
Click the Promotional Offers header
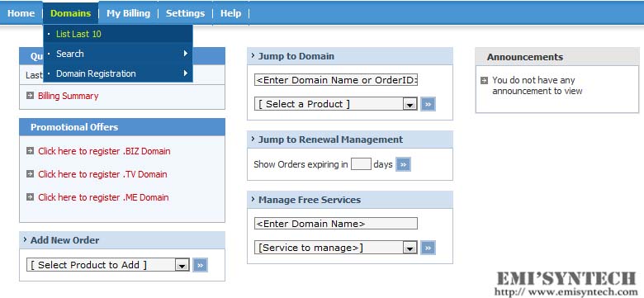click(122, 127)
